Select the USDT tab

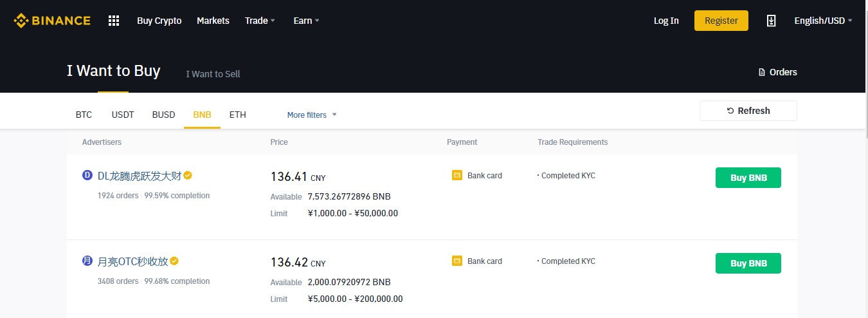pyautogui.click(x=123, y=115)
